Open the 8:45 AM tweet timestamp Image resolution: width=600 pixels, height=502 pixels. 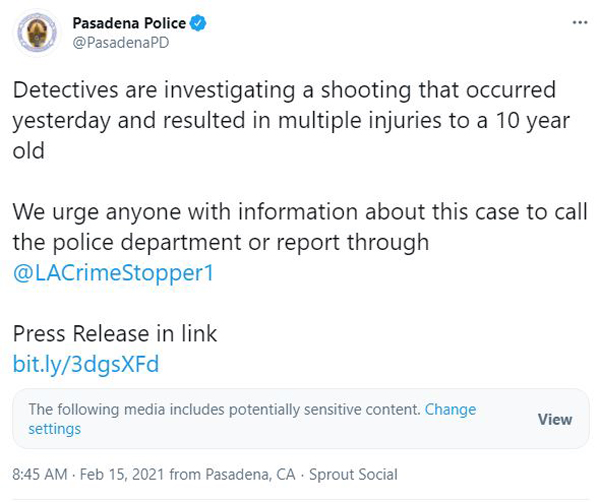40,474
